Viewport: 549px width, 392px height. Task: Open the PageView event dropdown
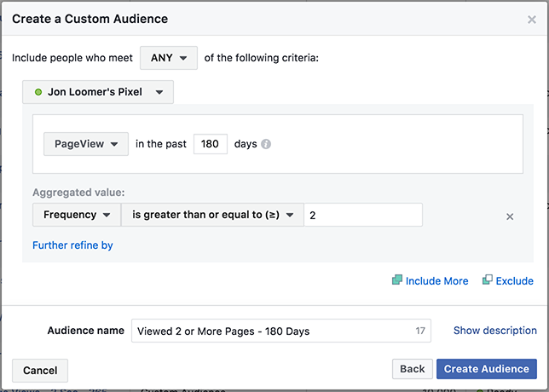coord(86,144)
